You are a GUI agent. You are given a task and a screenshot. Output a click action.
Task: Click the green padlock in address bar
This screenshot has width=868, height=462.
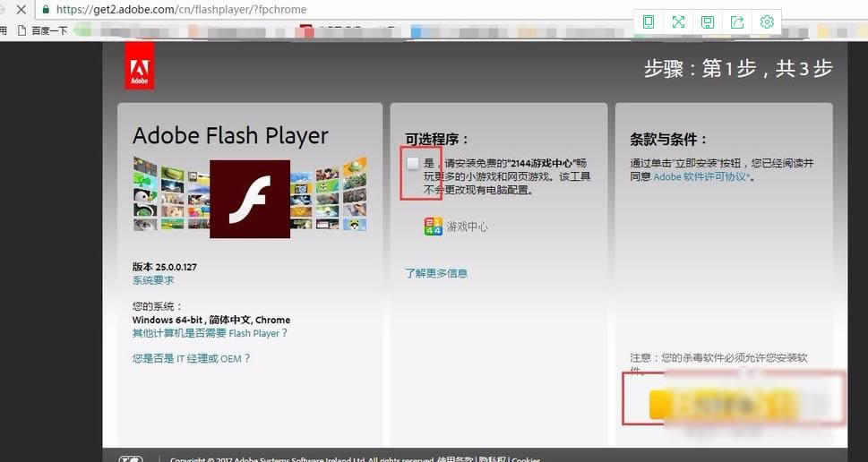(x=46, y=10)
